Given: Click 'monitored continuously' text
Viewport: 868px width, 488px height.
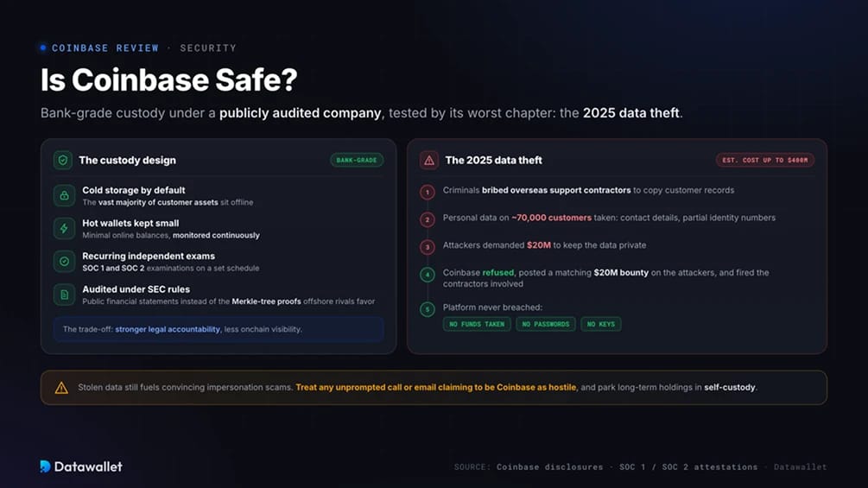Looking at the screenshot, I should pos(216,236).
